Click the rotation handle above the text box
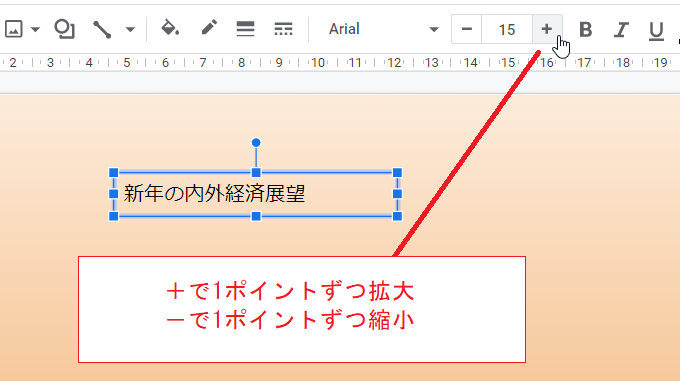680x381 pixels. [256, 142]
